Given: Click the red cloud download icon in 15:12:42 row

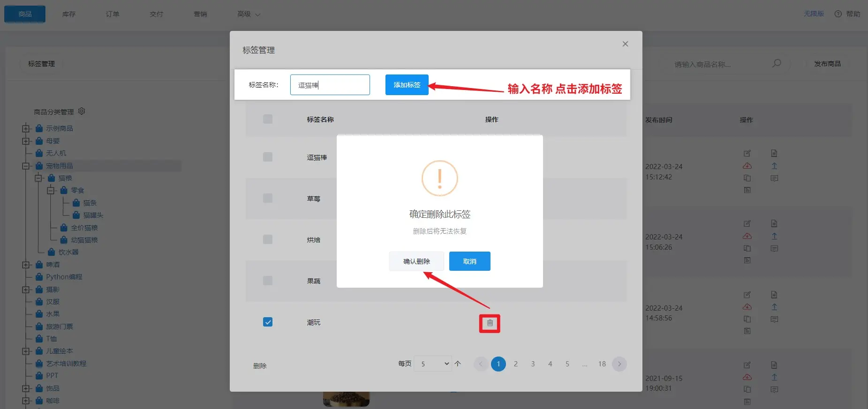Looking at the screenshot, I should click(x=747, y=166).
